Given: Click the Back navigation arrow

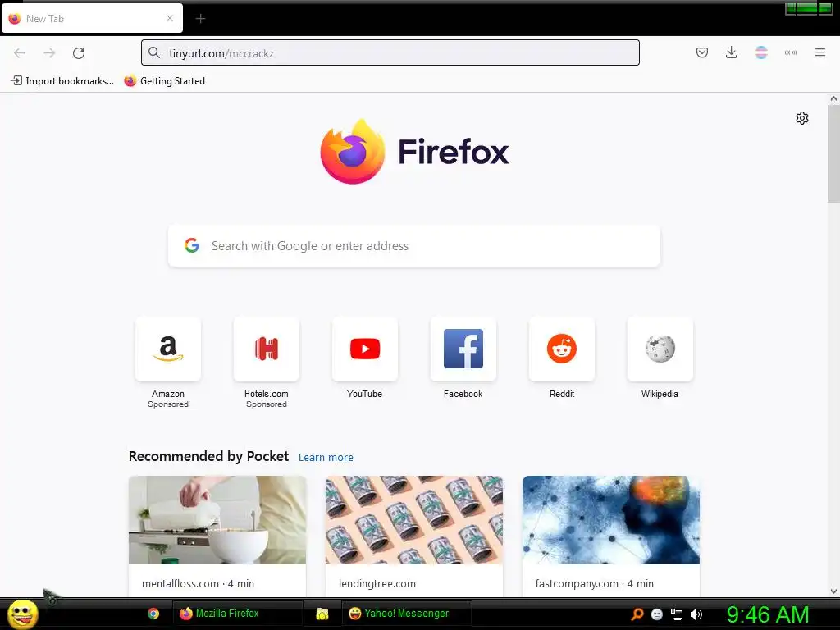Looking at the screenshot, I should click(x=20, y=53).
